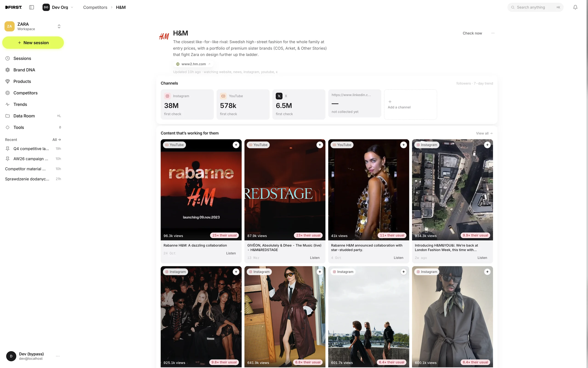The image size is (588, 368).
Task: Open the YouTube 578k channel card
Action: pyautogui.click(x=243, y=104)
